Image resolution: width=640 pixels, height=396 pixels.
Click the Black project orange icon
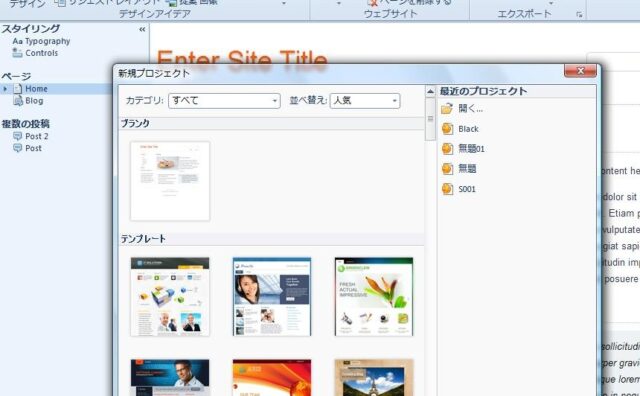click(447, 129)
